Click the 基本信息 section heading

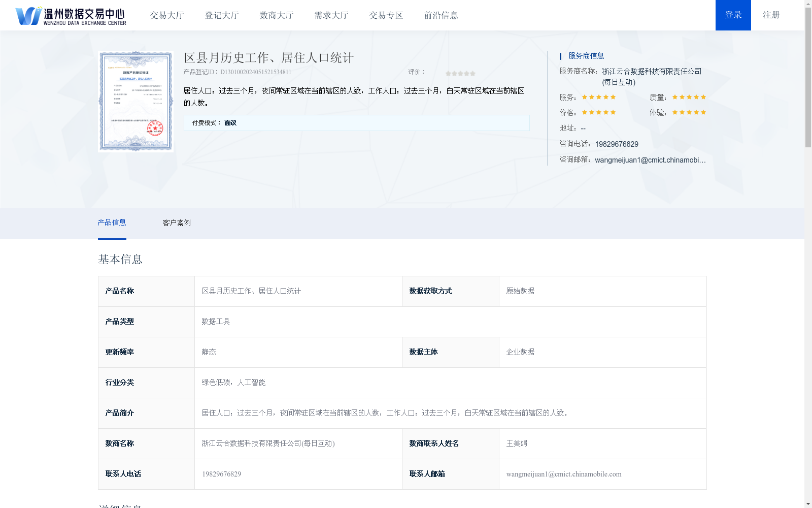click(x=120, y=260)
